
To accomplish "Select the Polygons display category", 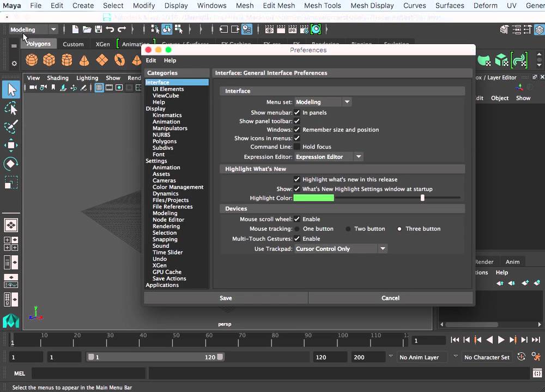I will (165, 142).
